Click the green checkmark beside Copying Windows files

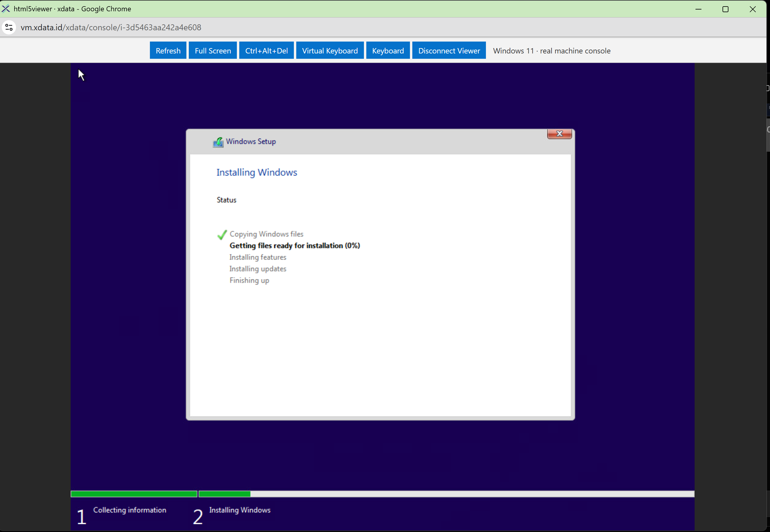(x=222, y=235)
